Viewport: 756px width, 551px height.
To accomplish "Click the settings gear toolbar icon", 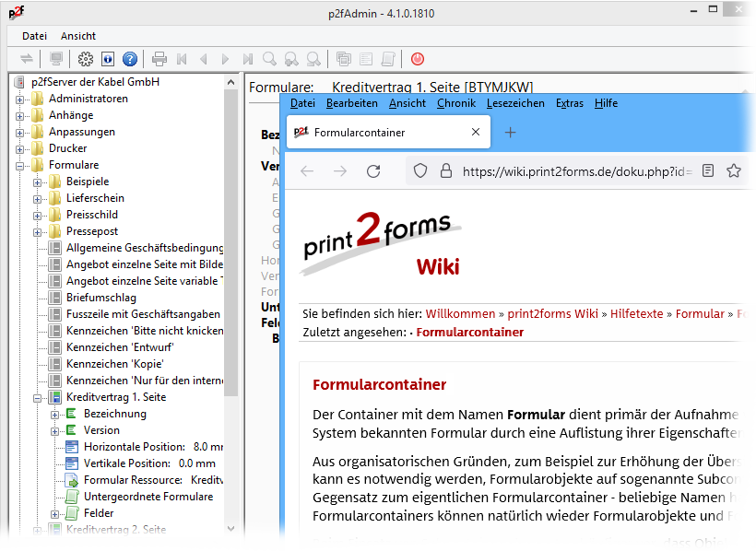I will [86, 59].
